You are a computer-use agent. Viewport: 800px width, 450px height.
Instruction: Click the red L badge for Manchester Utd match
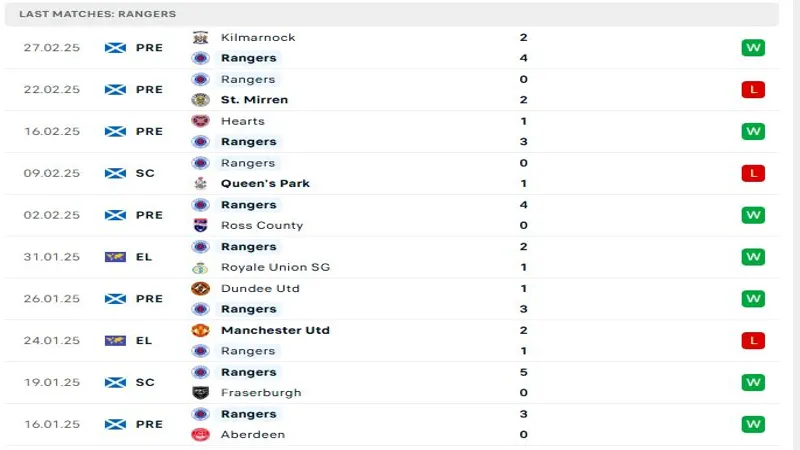coord(753,341)
